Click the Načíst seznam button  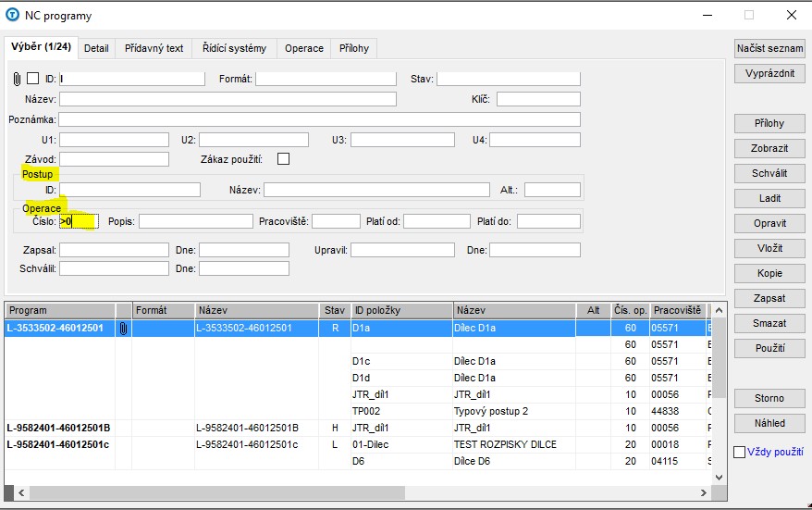[769, 48]
